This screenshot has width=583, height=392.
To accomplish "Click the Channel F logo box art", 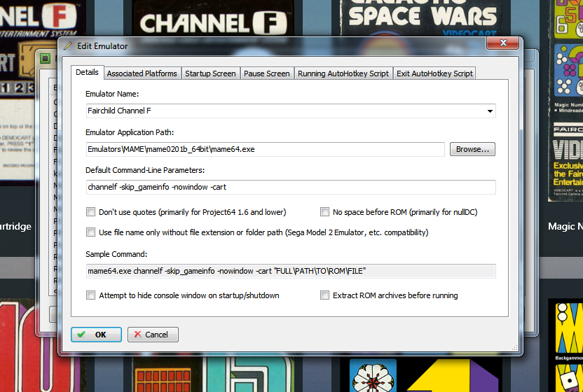I will [x=214, y=18].
